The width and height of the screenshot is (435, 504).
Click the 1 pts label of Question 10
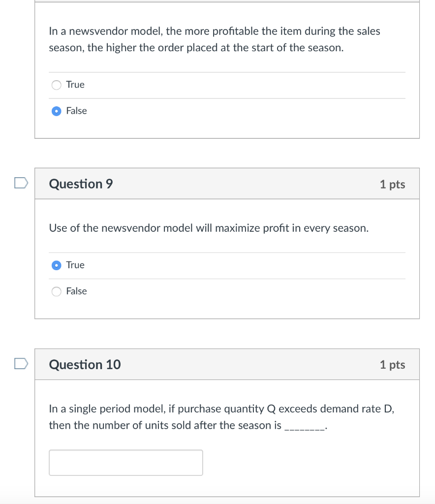point(392,365)
